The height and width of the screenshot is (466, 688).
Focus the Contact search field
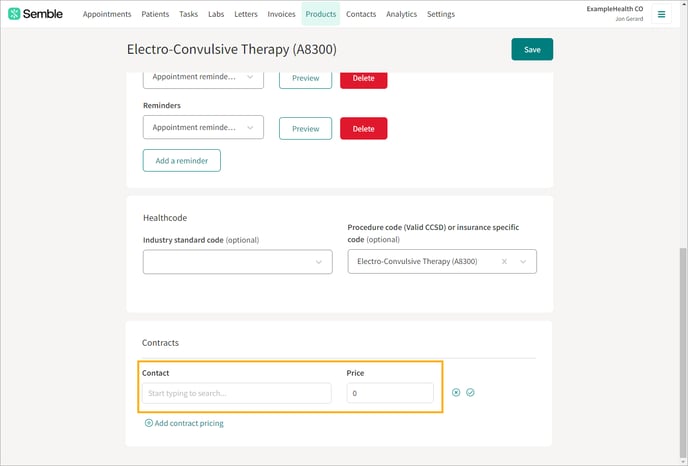click(x=236, y=393)
